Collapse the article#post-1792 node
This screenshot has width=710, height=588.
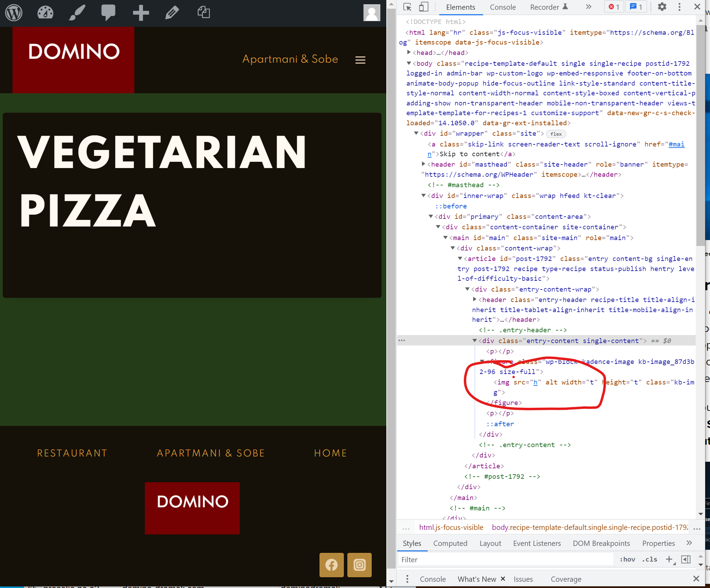click(460, 259)
